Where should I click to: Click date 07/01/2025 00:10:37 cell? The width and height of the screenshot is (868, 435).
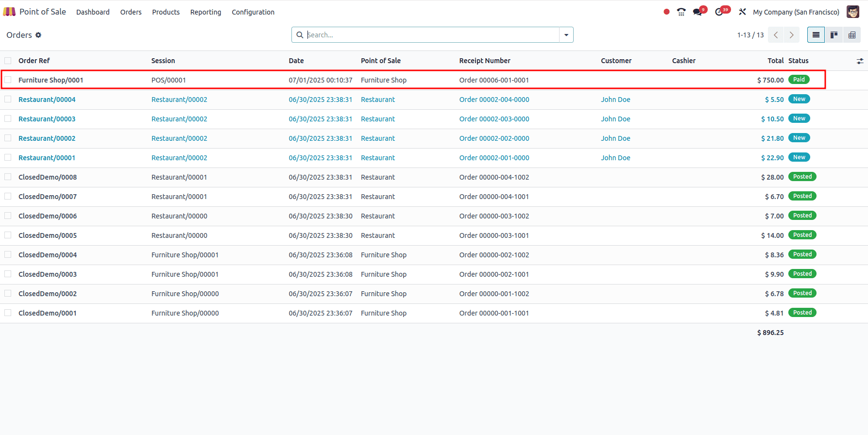coord(321,80)
